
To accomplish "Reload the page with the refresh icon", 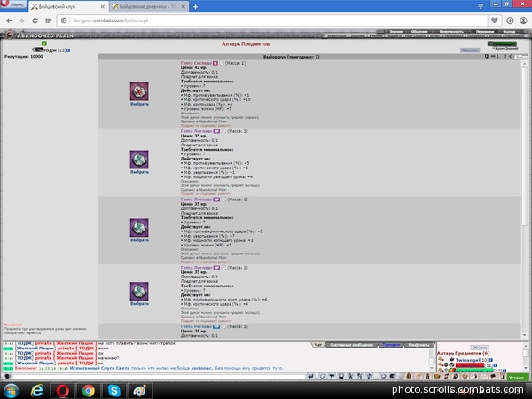I will (35, 20).
